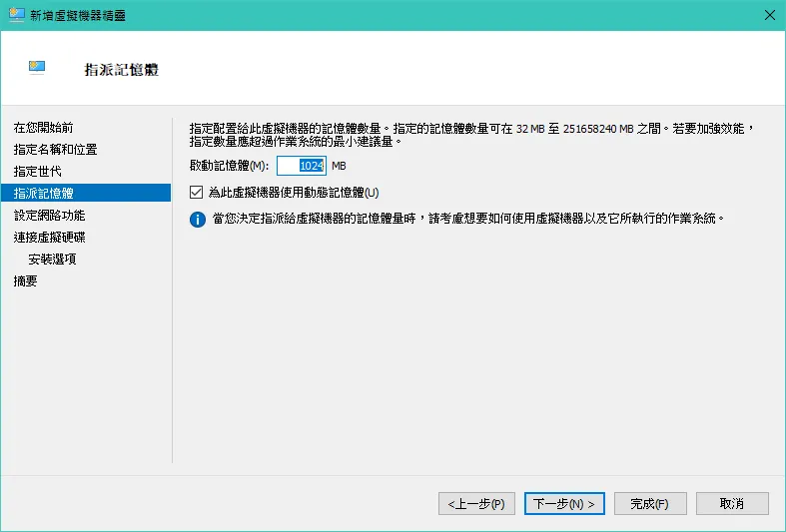Click the info text starting 當您決定指派

click(468, 219)
